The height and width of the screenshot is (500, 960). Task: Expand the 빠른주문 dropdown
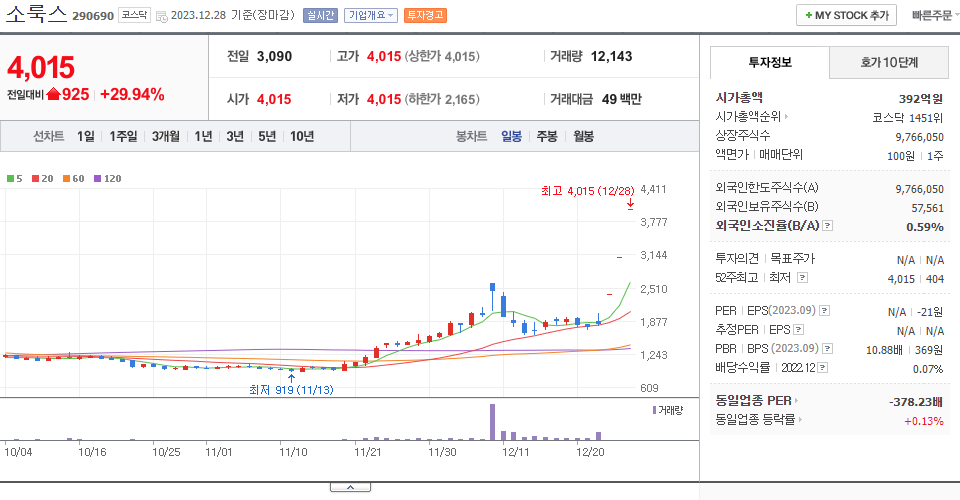click(x=934, y=15)
